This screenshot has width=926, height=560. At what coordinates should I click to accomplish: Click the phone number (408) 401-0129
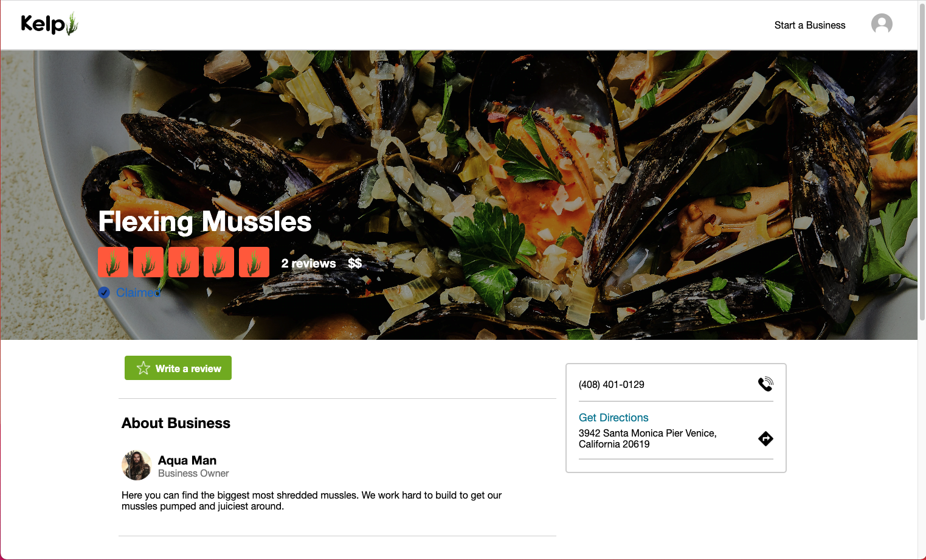click(x=612, y=384)
